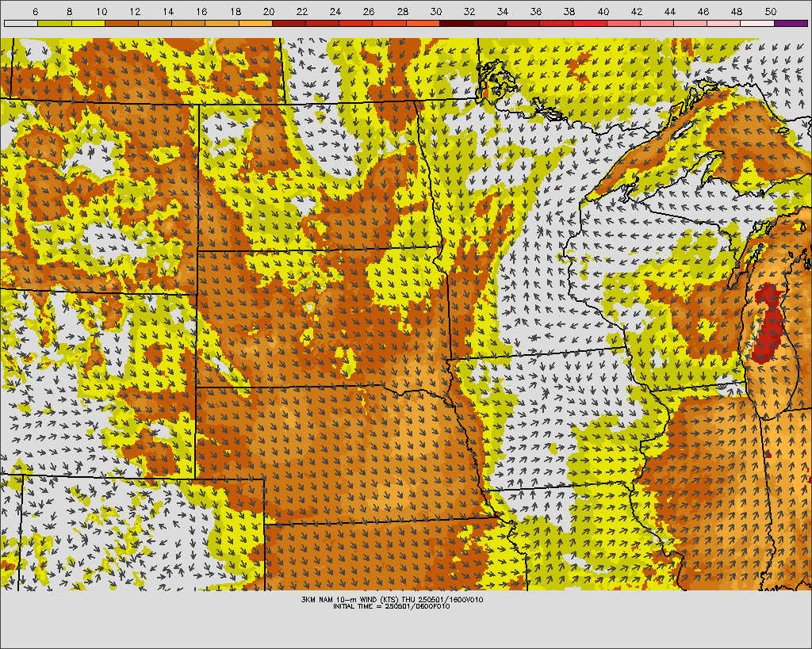Viewport: 812px width, 649px height.
Task: Click the legend label "16"
Action: pos(202,11)
